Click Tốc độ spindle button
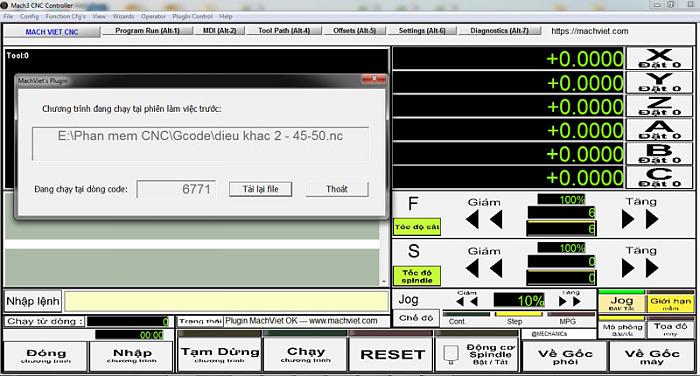Image resolution: width=700 pixels, height=376 pixels. coord(417,276)
